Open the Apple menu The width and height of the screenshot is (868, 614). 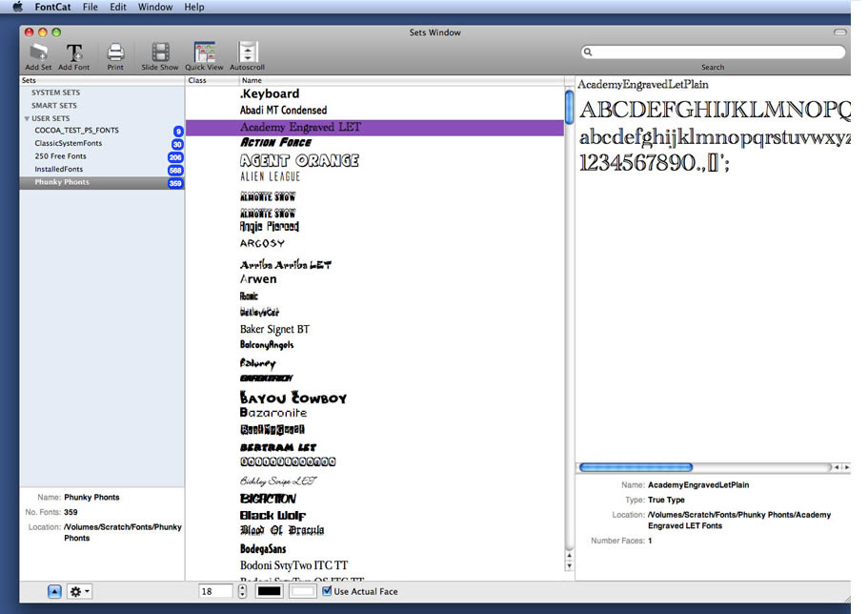(x=18, y=7)
